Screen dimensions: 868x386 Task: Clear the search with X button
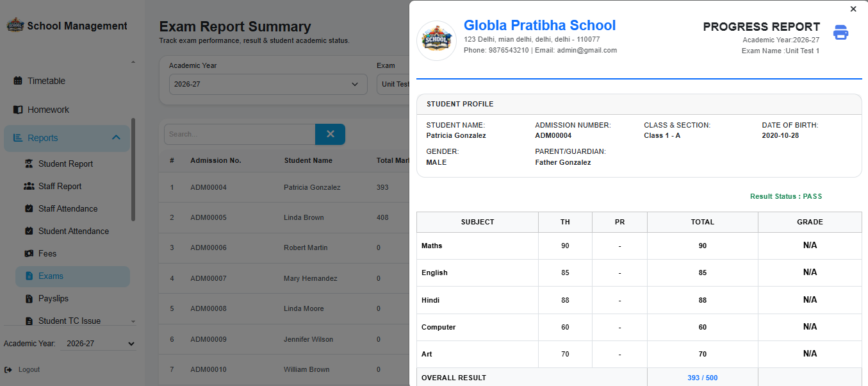(330, 134)
